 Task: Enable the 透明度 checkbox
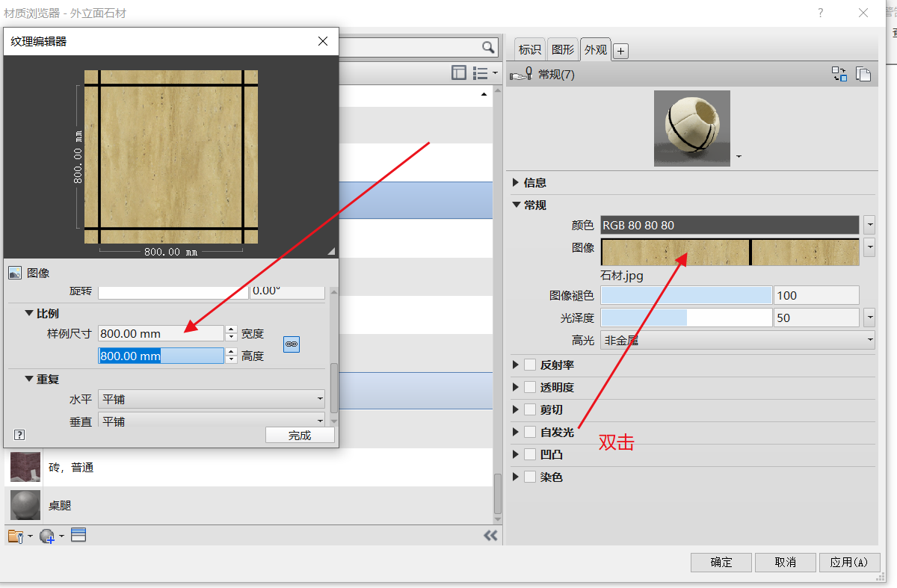(530, 388)
